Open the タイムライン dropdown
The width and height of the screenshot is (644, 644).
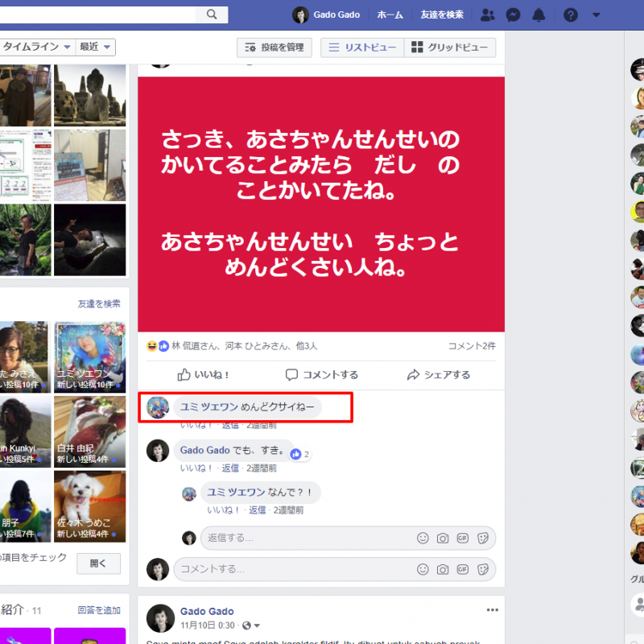coord(36,47)
